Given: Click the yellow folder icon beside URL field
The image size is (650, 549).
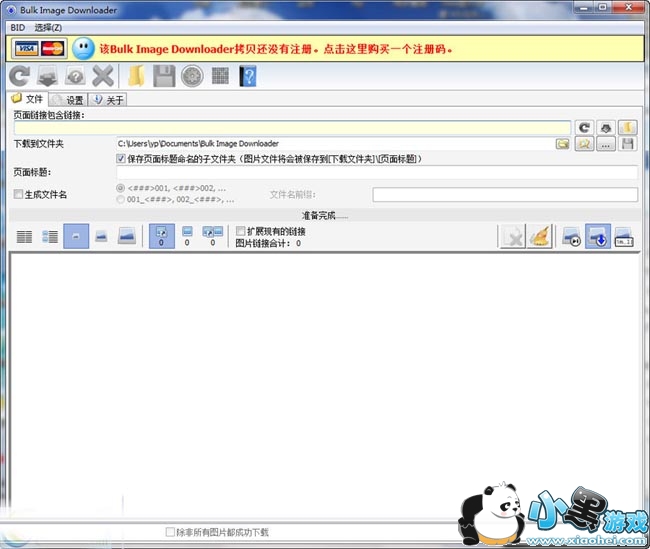Looking at the screenshot, I should coord(627,128).
